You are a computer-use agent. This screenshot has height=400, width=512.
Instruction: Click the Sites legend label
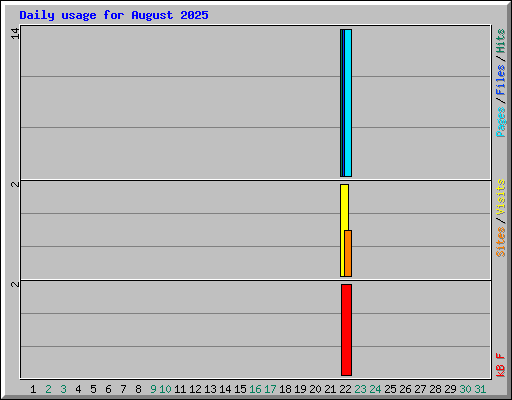tap(501, 242)
